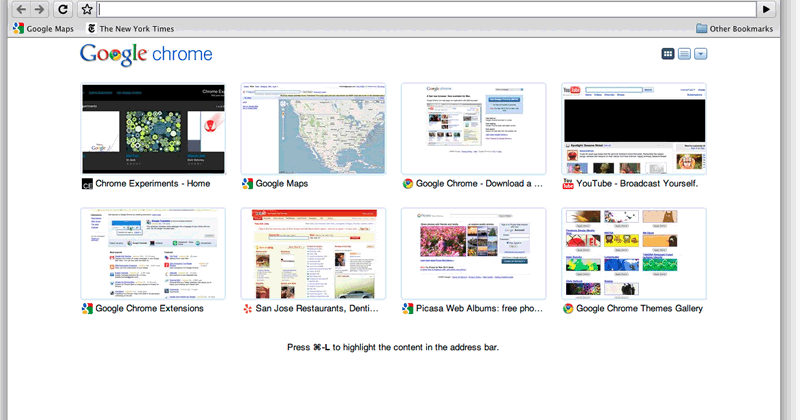Screen dimensions: 800x420
Task: Click the Google Chrome Extensions favicon
Action: tap(87, 308)
